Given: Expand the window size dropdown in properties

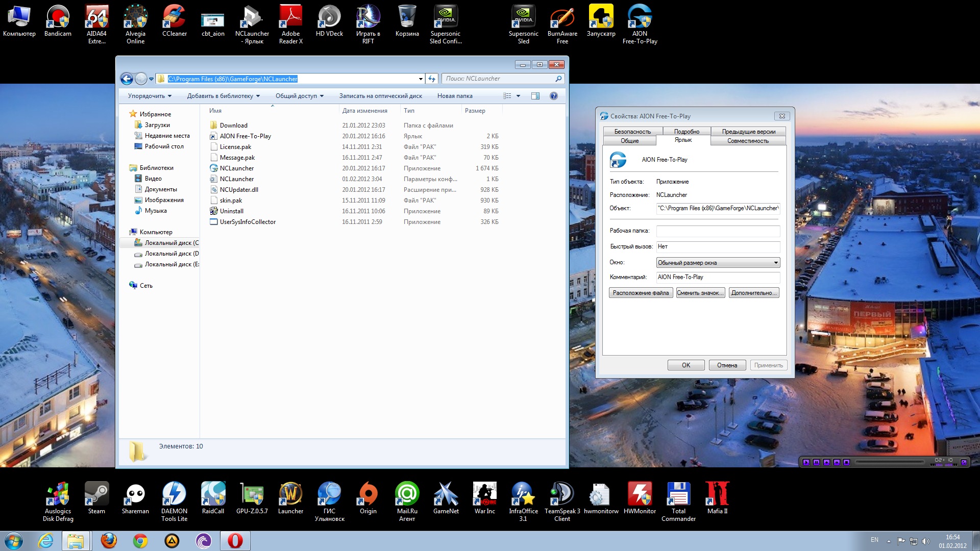Looking at the screenshot, I should (x=775, y=263).
